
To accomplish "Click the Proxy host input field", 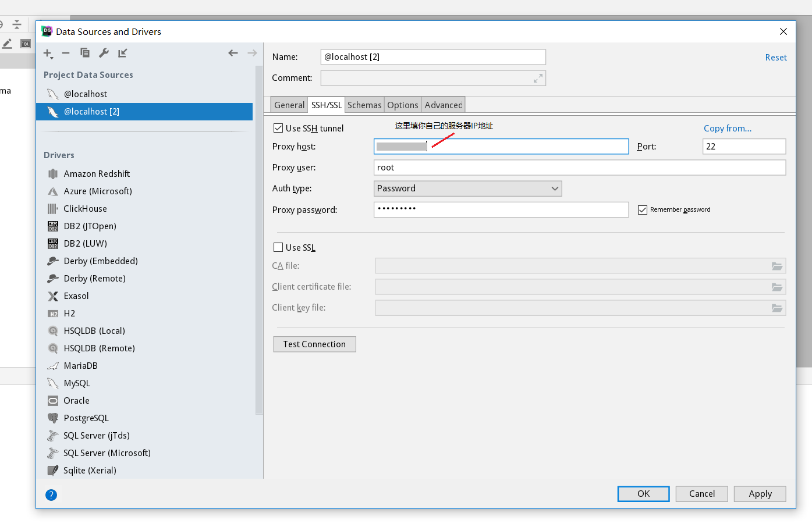I will (501, 147).
